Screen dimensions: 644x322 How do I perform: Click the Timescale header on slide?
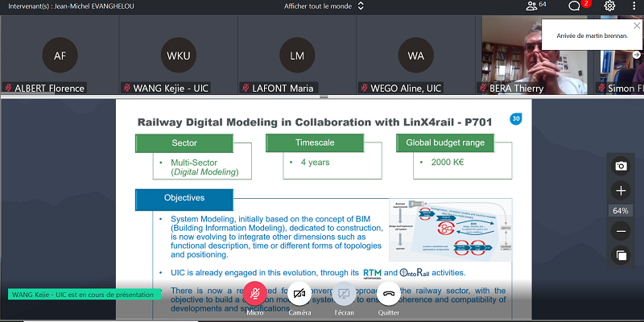(x=315, y=143)
